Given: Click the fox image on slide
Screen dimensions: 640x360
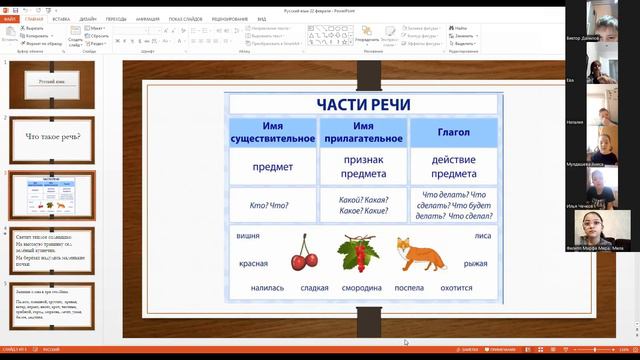Looking at the screenshot, I should 421,255.
